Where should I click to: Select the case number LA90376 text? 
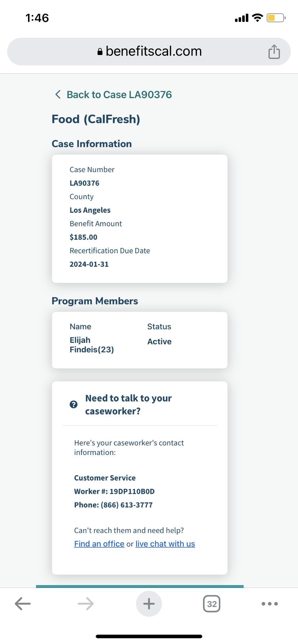point(85,183)
